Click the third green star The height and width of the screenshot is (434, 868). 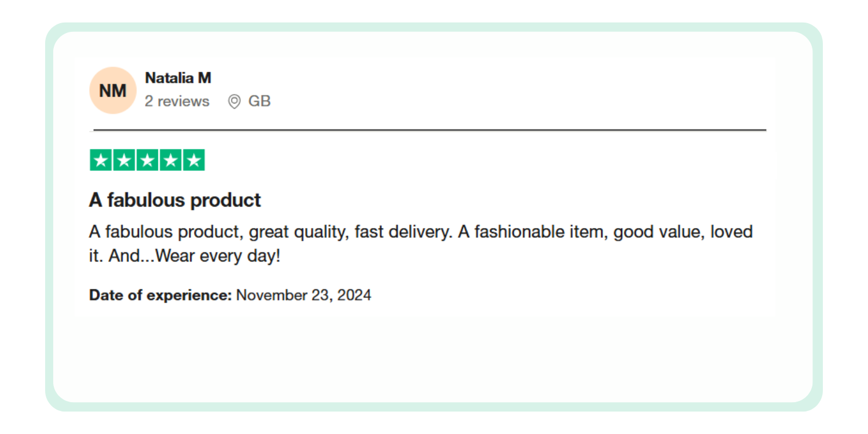148,160
